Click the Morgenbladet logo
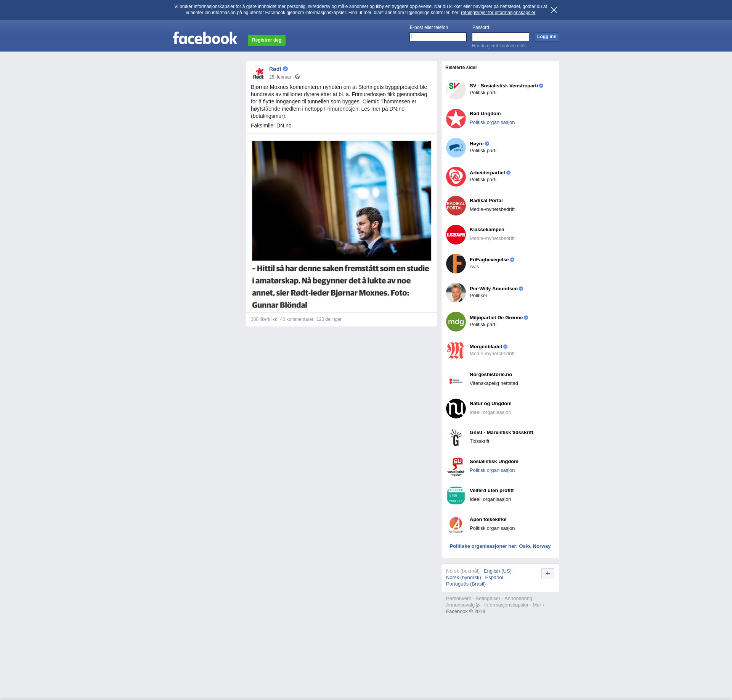The height and width of the screenshot is (700, 732). [x=456, y=351]
